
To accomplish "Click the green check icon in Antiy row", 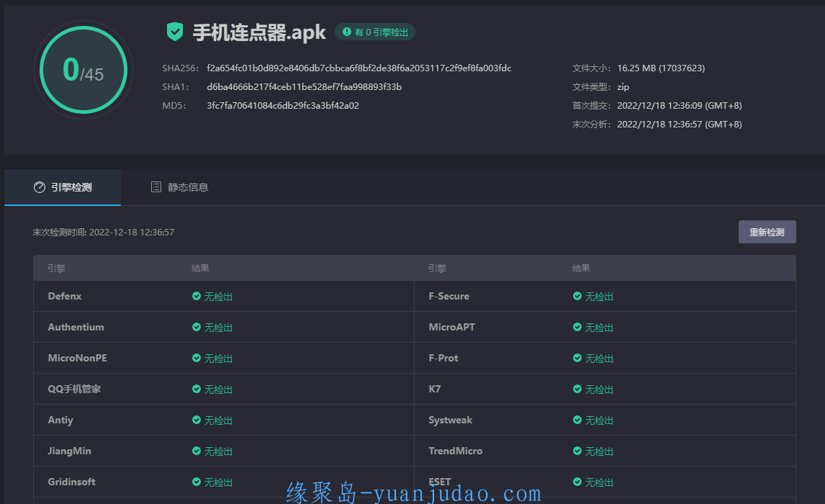I will pos(197,420).
